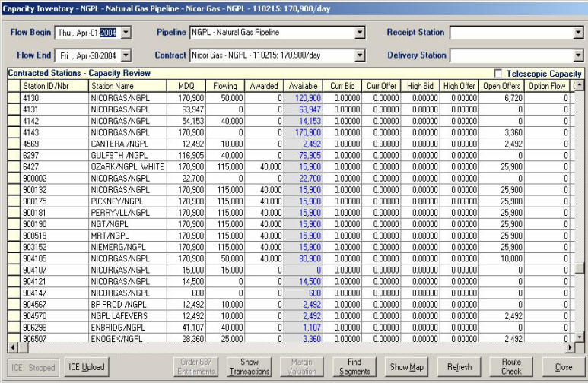Select the row selector for station 4130
This screenshot has height=383, width=588.
pos(14,98)
